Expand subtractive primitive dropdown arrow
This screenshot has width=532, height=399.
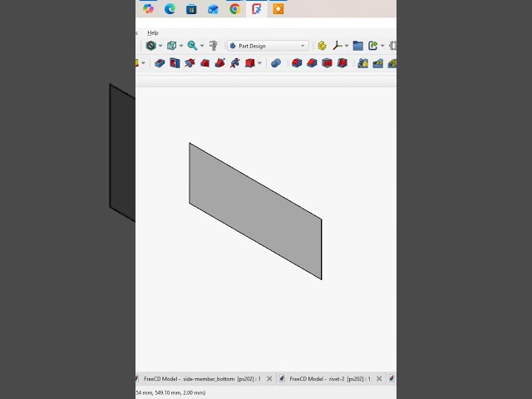[x=259, y=63]
